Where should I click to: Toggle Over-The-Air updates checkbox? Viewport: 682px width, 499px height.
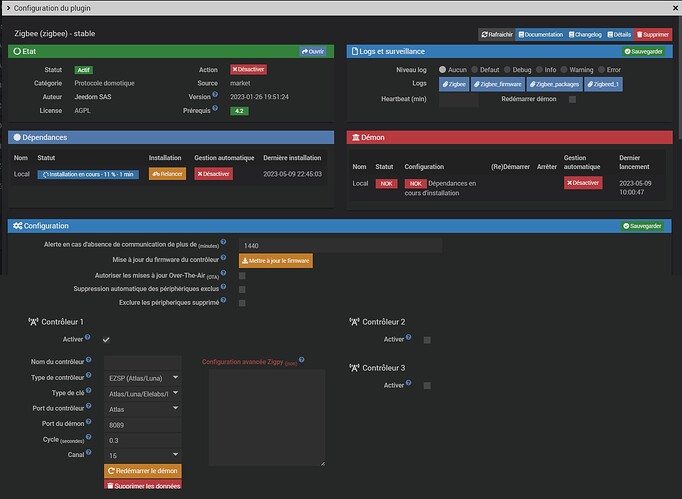tap(242, 276)
